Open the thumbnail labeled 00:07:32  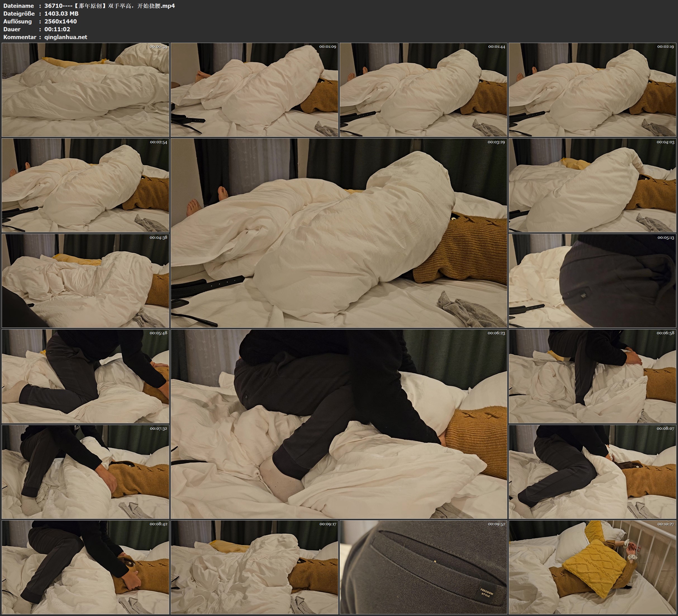pos(85,472)
